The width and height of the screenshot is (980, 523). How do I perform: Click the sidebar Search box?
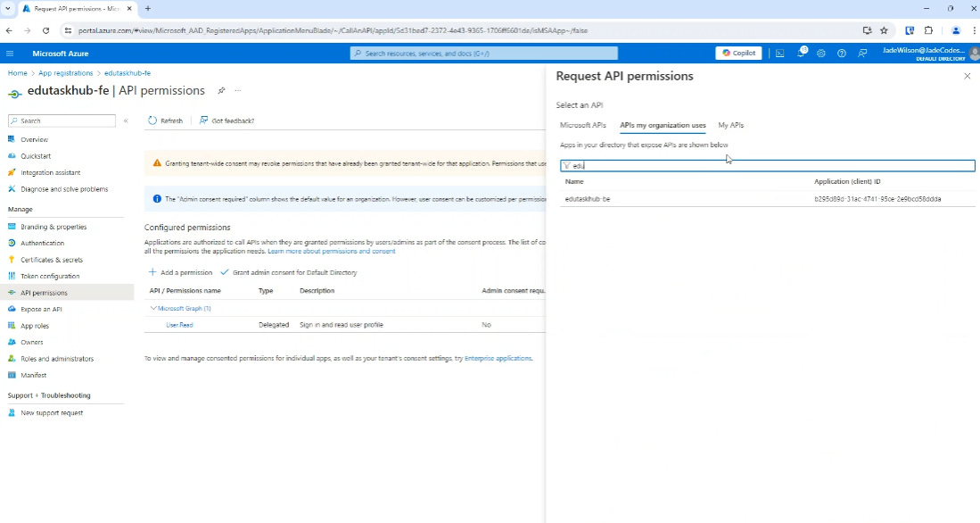point(62,120)
